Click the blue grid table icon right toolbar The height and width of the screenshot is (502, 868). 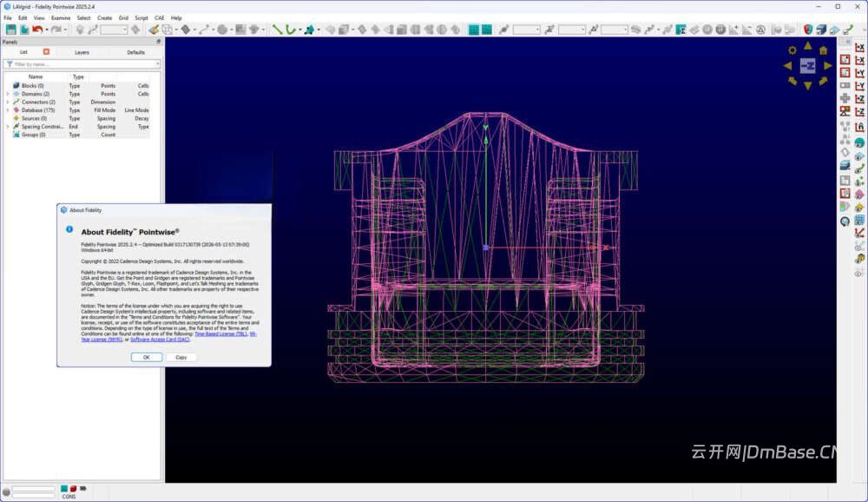point(859,220)
